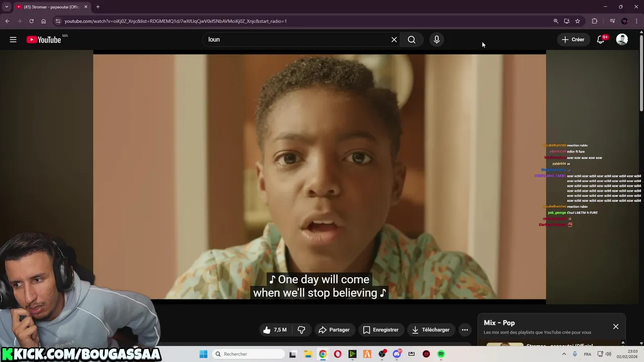Screen dimensions: 644x362
Task: Open a new browser tab
Action: (98, 7)
